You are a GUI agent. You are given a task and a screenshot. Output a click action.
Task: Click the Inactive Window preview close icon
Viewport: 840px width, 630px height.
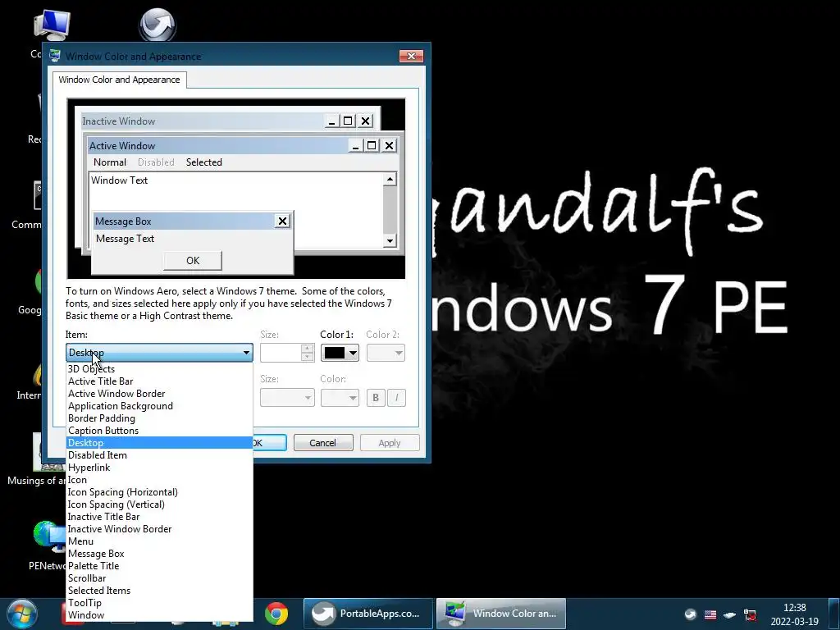[x=365, y=121]
